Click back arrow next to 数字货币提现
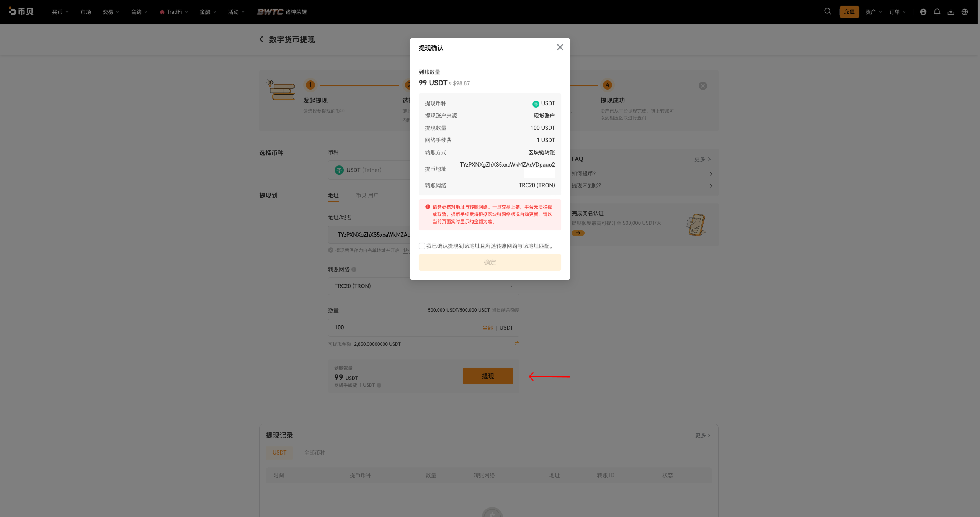980x517 pixels. point(261,39)
